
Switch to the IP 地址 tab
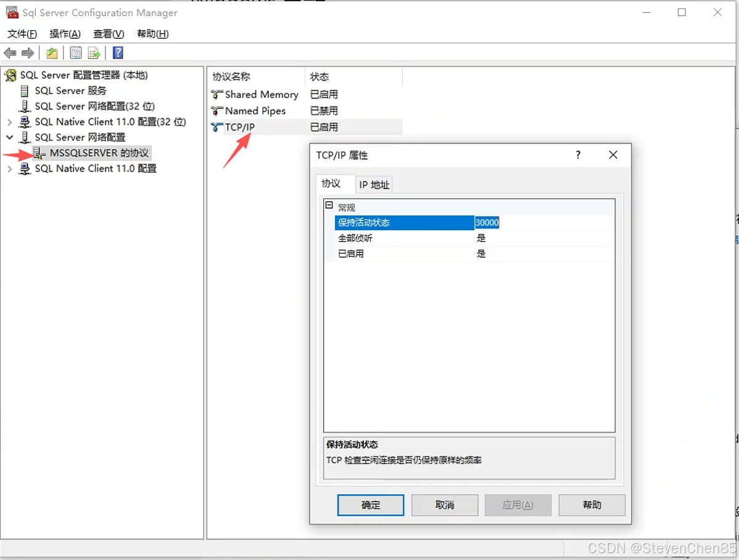[x=374, y=185]
